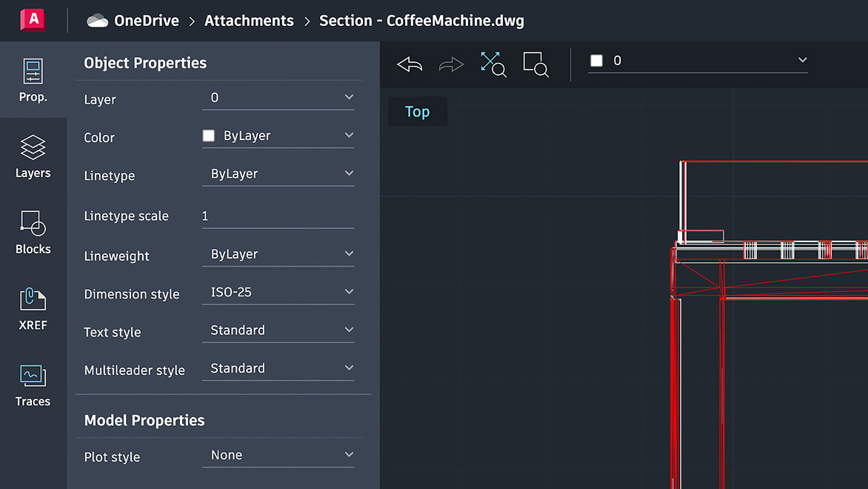Viewport: 868px width, 489px height.
Task: Click the Top view label
Action: tap(417, 111)
